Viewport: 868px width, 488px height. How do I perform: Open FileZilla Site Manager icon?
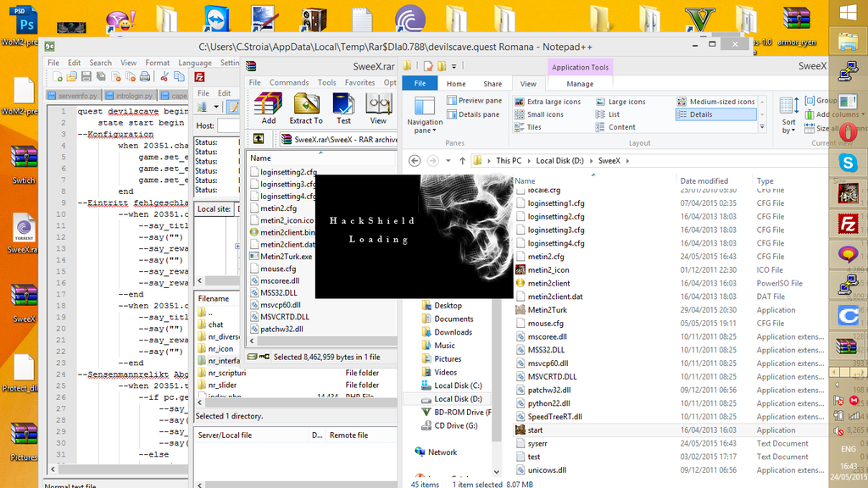[x=203, y=107]
